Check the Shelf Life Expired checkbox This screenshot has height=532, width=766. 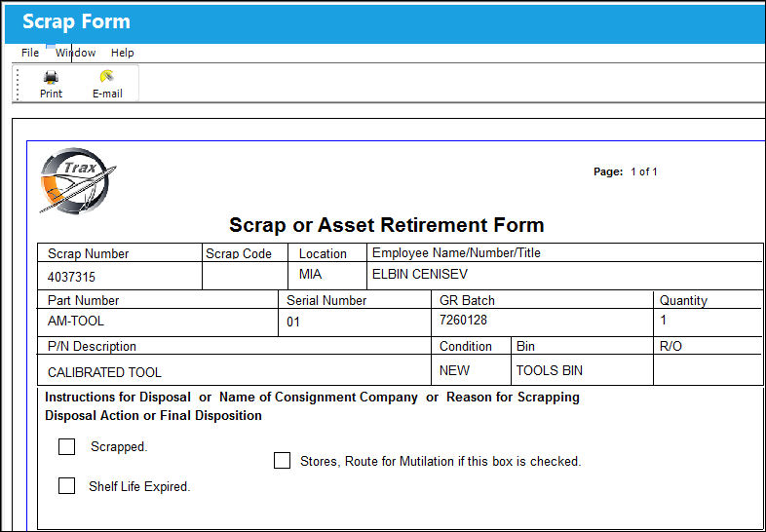(66, 486)
